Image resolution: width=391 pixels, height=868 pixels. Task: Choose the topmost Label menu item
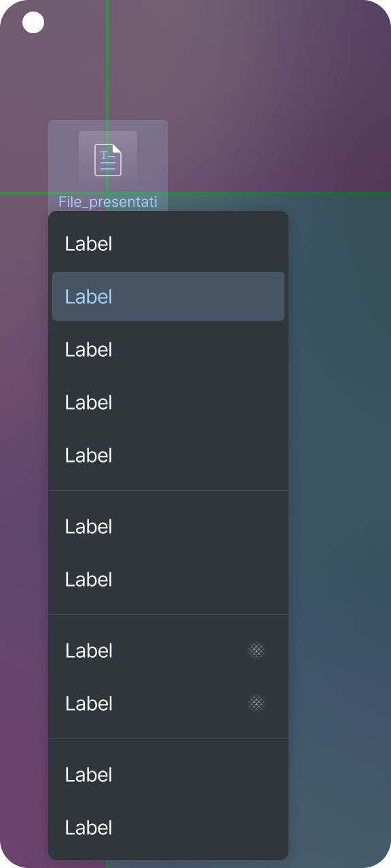click(168, 243)
